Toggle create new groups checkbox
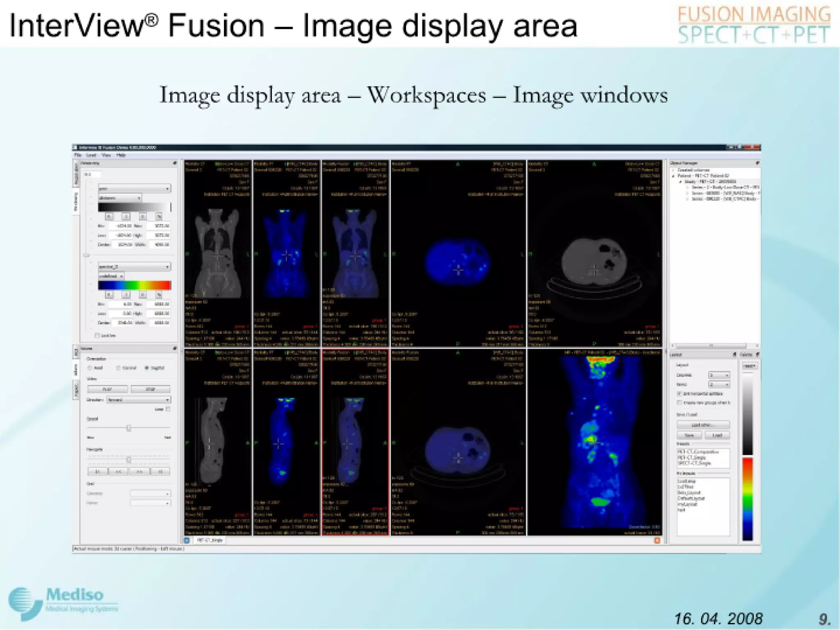Image resolution: width=840 pixels, height=630 pixels. pyautogui.click(x=680, y=403)
